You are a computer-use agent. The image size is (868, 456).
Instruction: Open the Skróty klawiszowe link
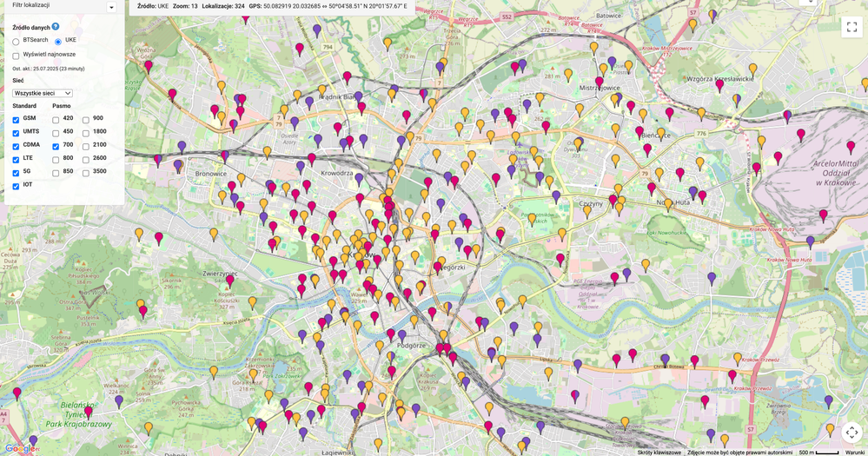pos(659,453)
